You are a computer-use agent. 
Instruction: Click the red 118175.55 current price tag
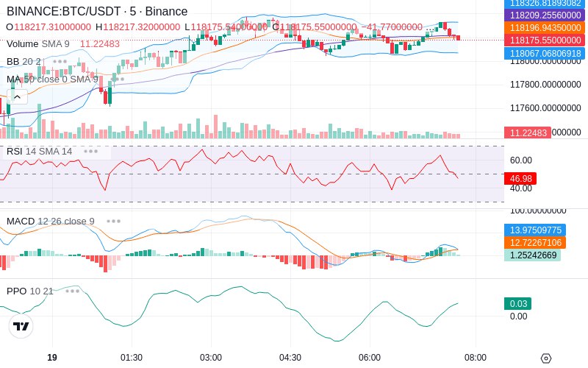point(545,40)
